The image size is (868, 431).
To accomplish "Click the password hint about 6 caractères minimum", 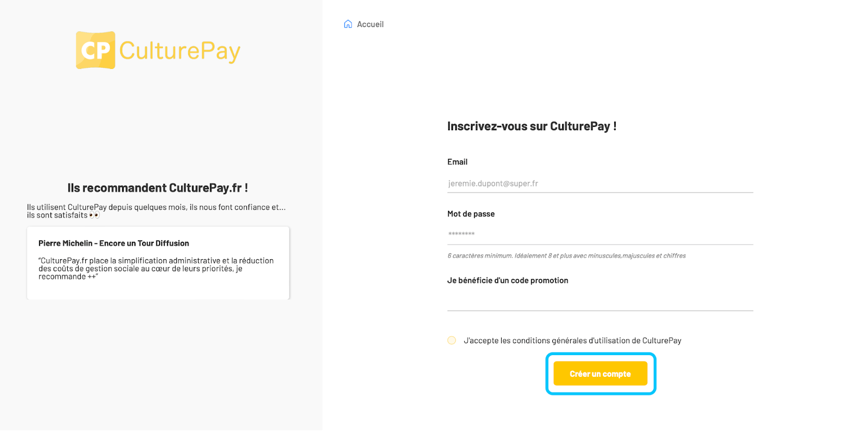I will coord(566,256).
